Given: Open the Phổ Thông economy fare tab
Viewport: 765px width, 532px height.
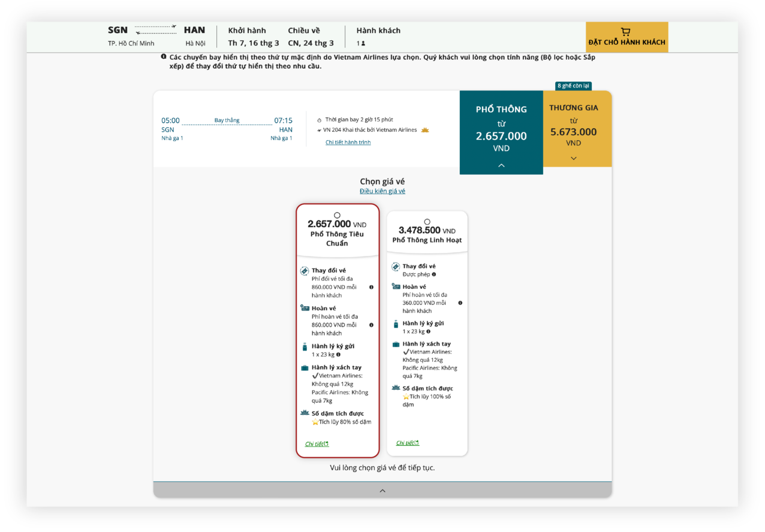Looking at the screenshot, I should click(x=501, y=129).
